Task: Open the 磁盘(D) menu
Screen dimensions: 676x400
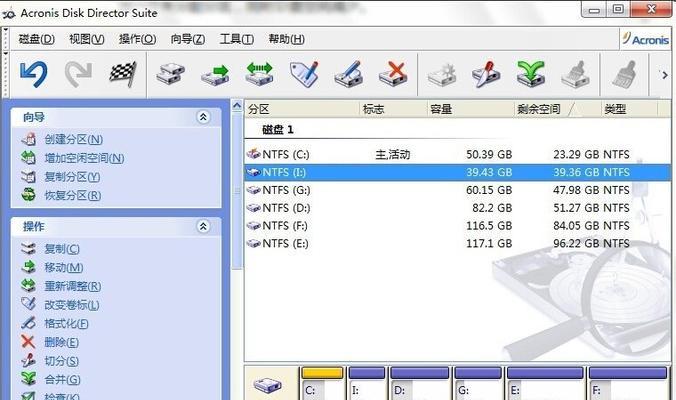Action: coord(37,39)
